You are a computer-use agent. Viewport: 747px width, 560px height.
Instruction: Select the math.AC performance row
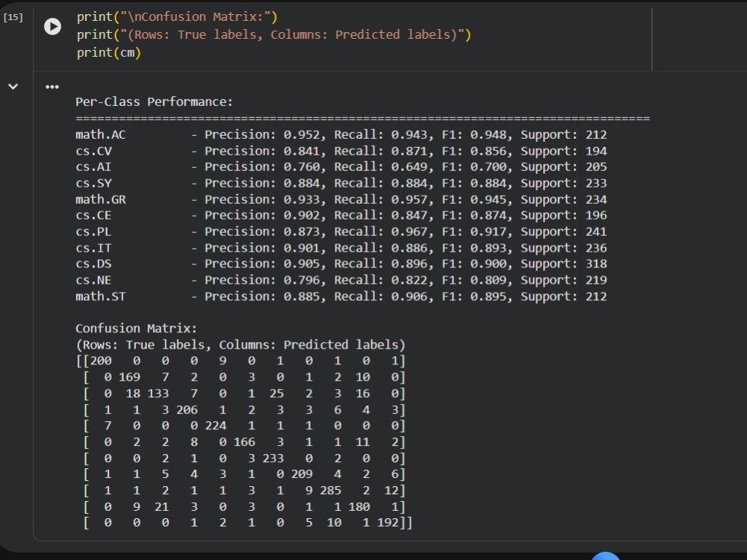coord(341,134)
